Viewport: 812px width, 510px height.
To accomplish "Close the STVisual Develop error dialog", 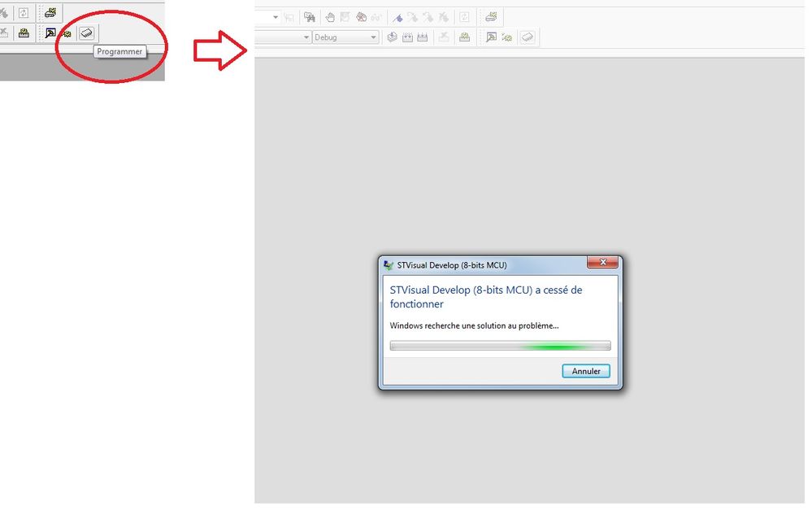I will tap(603, 262).
